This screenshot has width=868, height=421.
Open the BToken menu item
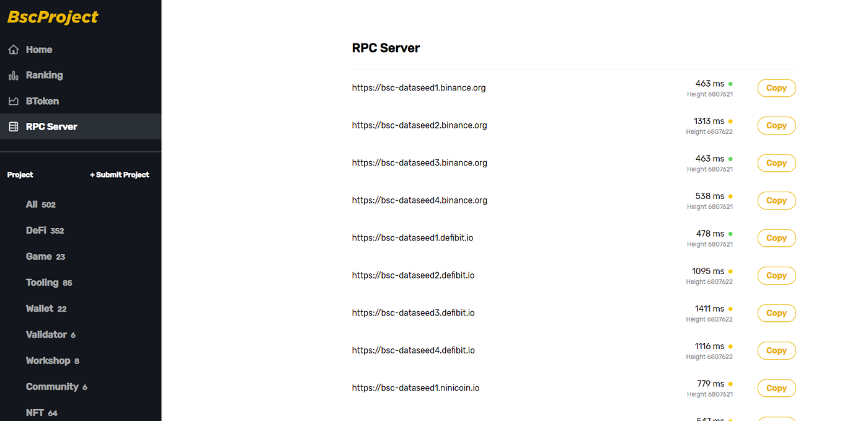81,101
